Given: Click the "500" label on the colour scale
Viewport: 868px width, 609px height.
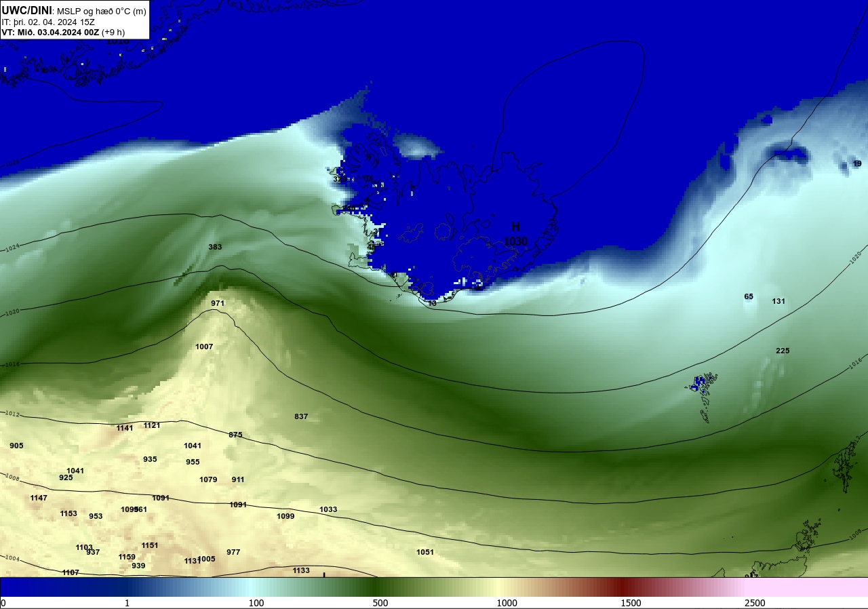Looking at the screenshot, I should (380, 603).
